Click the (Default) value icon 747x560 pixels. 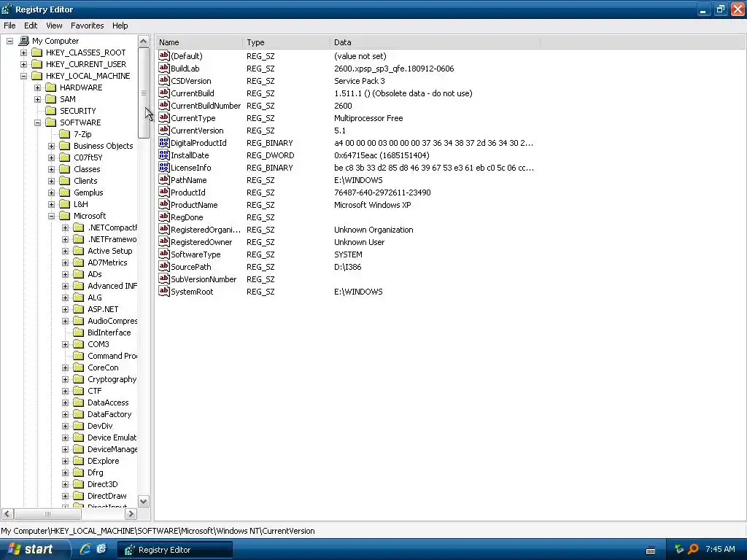pos(164,55)
